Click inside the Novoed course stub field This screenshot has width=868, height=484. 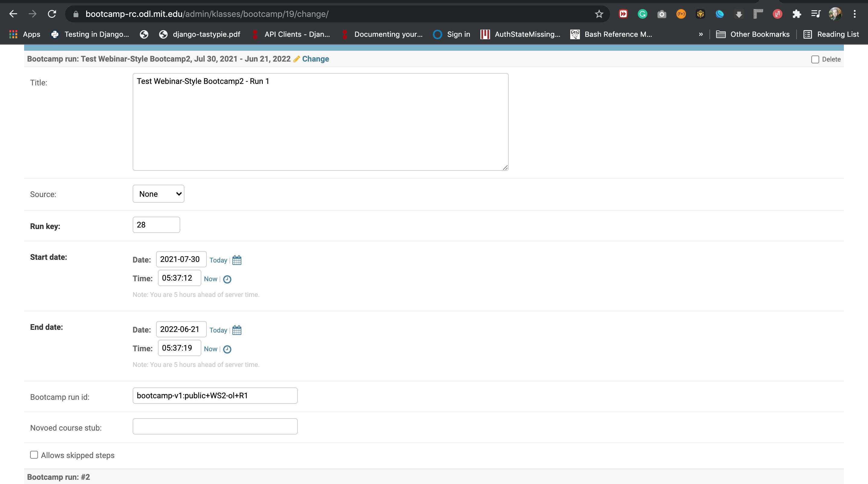coord(215,426)
